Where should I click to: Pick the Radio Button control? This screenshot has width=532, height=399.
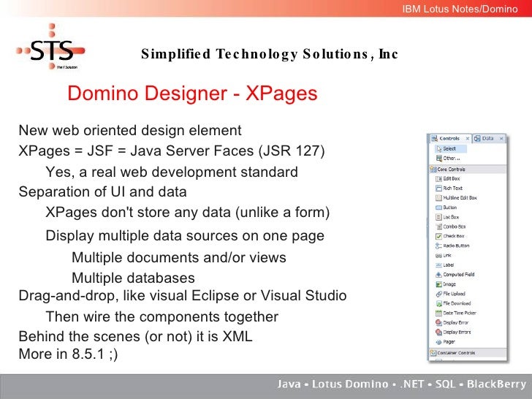coord(452,246)
